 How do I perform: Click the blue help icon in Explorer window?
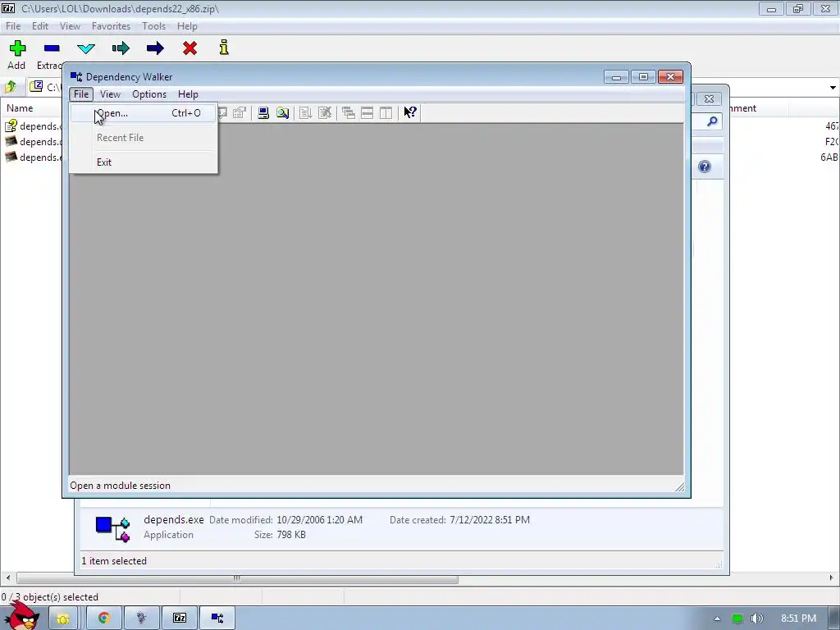tap(705, 167)
